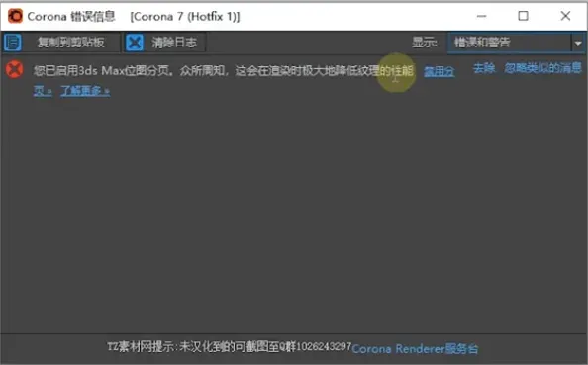Click the Corona logo in the title bar
588x365 pixels.
16,16
